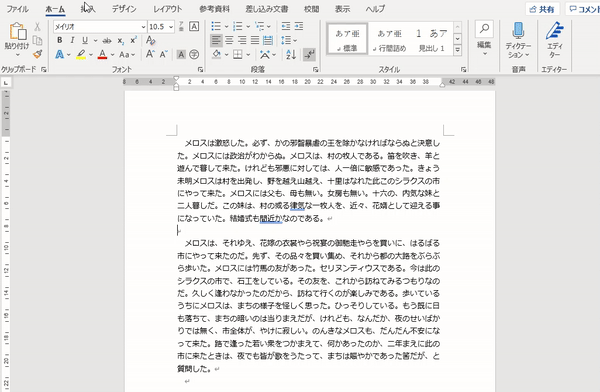Open font dialog launcher in フォント group
Screen dimensions: 600x392
[201, 70]
